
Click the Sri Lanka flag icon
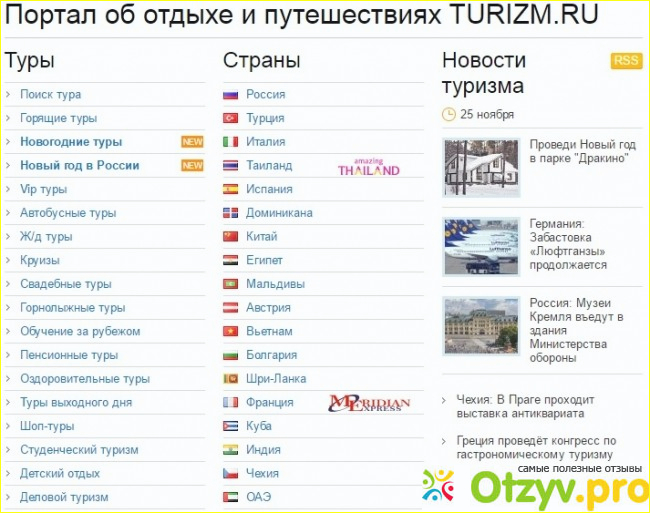click(230, 379)
